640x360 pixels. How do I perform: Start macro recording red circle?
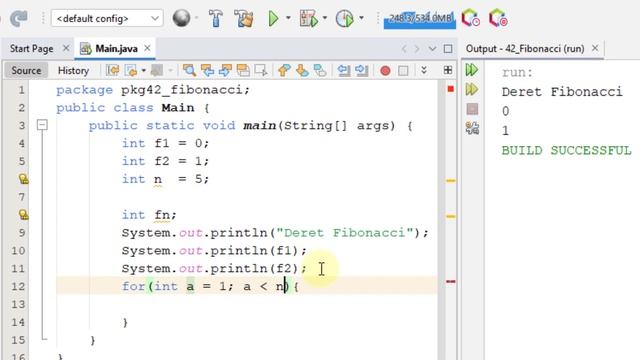click(385, 71)
